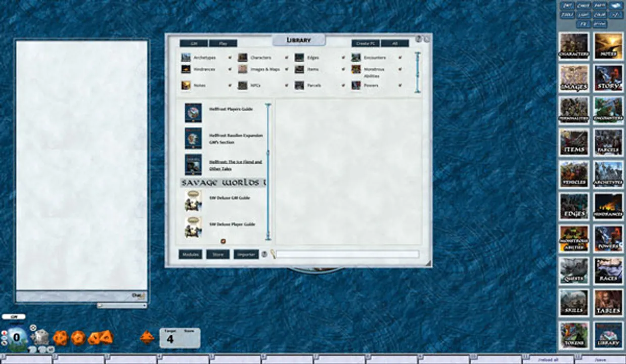Open the Parcels sidebar panel
Viewport: 626px width, 364px height.
pyautogui.click(x=608, y=142)
